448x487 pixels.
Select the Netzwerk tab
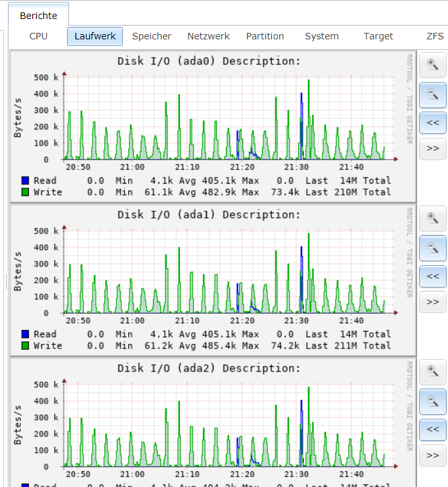point(208,36)
